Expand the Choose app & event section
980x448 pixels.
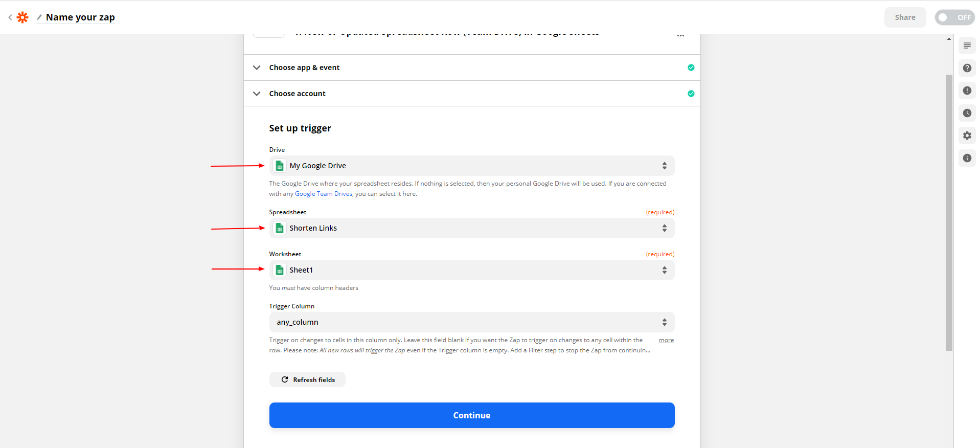304,68
